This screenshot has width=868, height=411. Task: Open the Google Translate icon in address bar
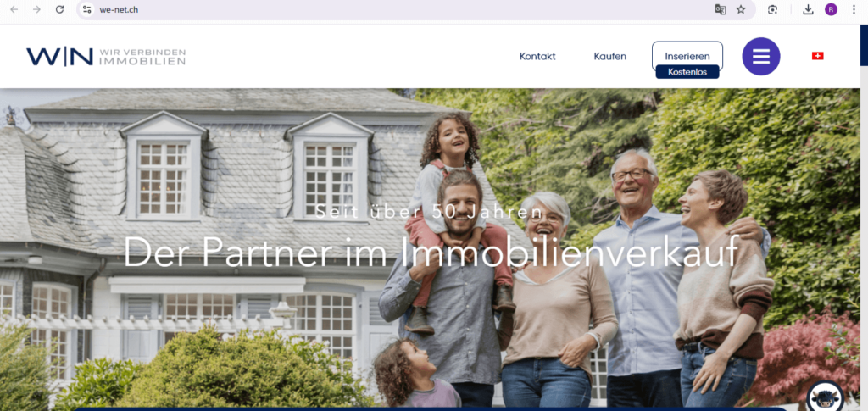point(721,9)
